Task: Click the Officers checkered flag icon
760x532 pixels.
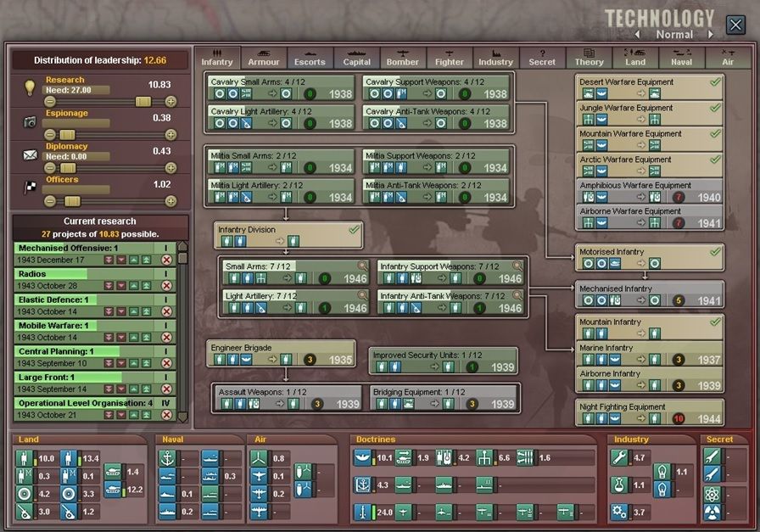Action: click(x=30, y=187)
